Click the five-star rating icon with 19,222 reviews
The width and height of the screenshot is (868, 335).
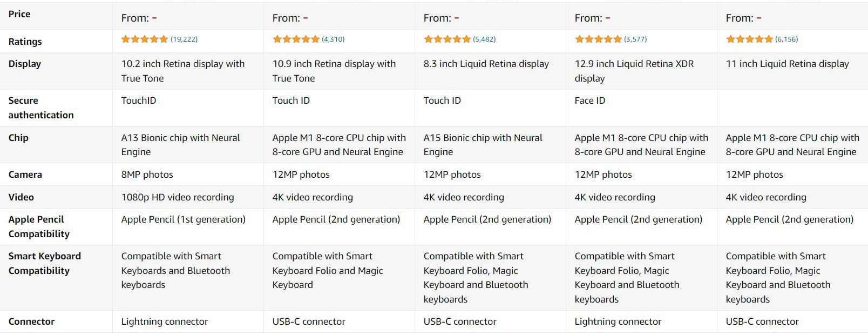click(x=145, y=39)
